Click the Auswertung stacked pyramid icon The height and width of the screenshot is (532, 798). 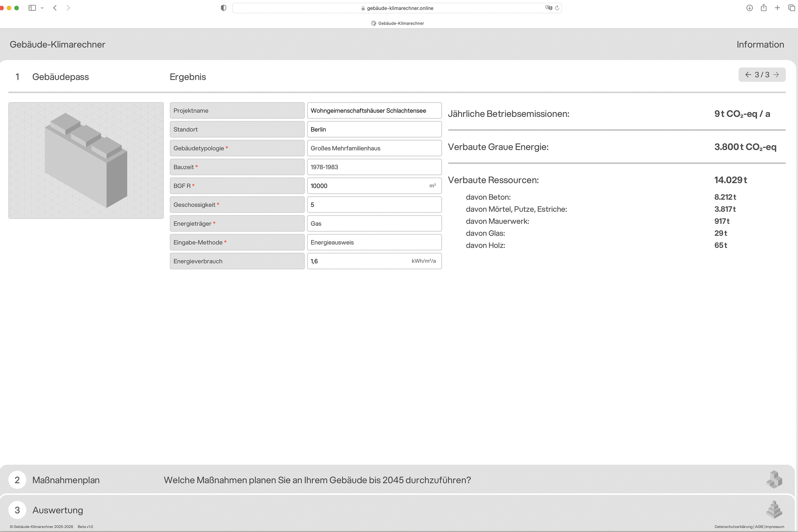774,510
